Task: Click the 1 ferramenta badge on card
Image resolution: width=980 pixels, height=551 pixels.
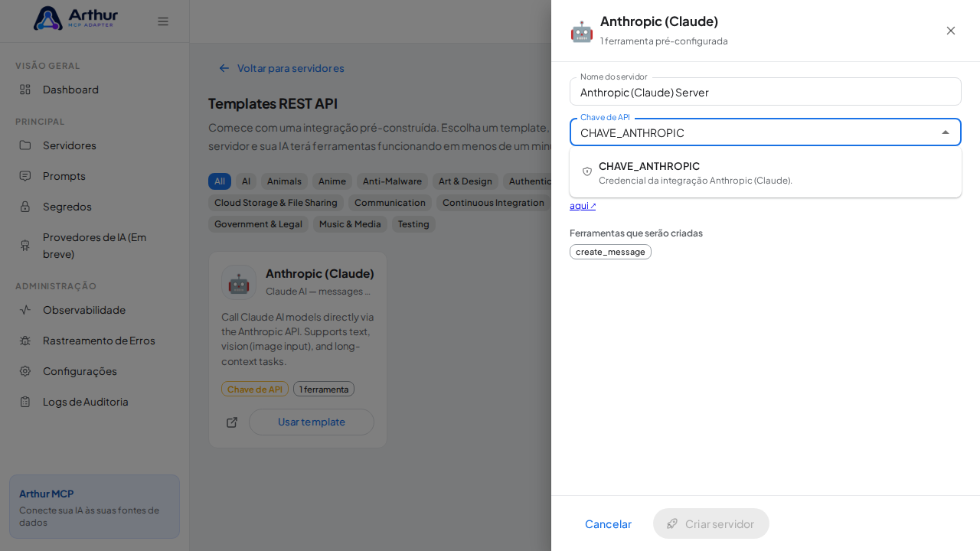Action: 324,389
